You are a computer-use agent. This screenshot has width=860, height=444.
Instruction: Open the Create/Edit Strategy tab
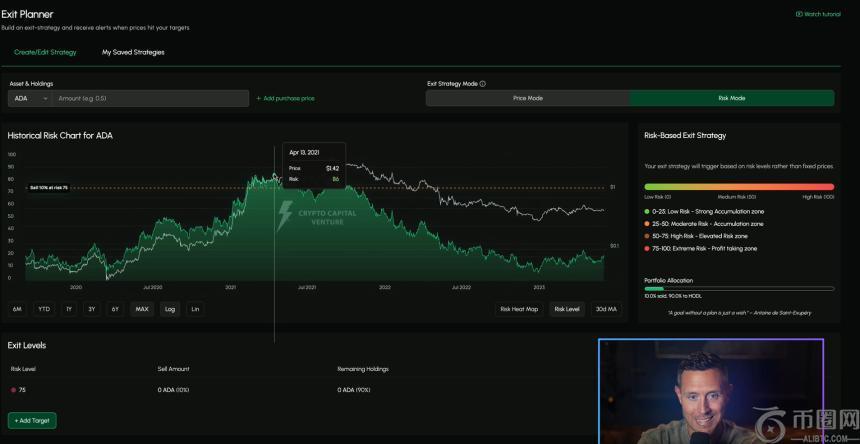pyautogui.click(x=45, y=52)
